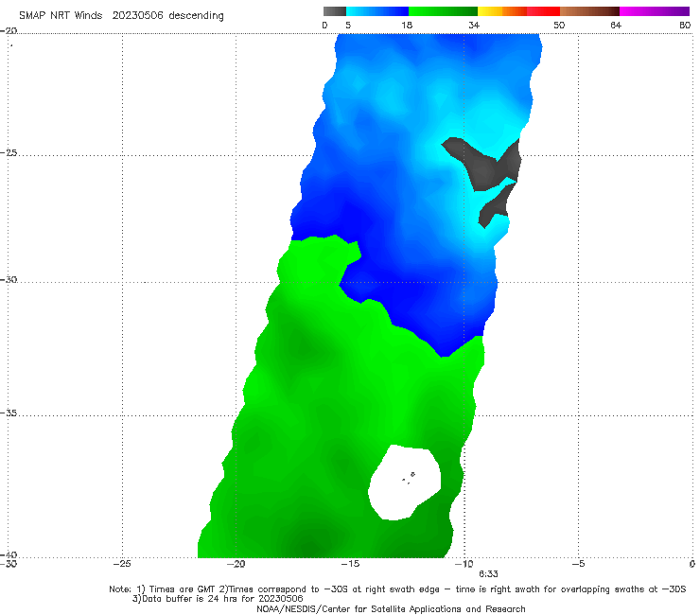Select the yellow-orange color bar segment after 34
Image resolution: width=700 pixels, height=615 pixels.
click(x=502, y=11)
